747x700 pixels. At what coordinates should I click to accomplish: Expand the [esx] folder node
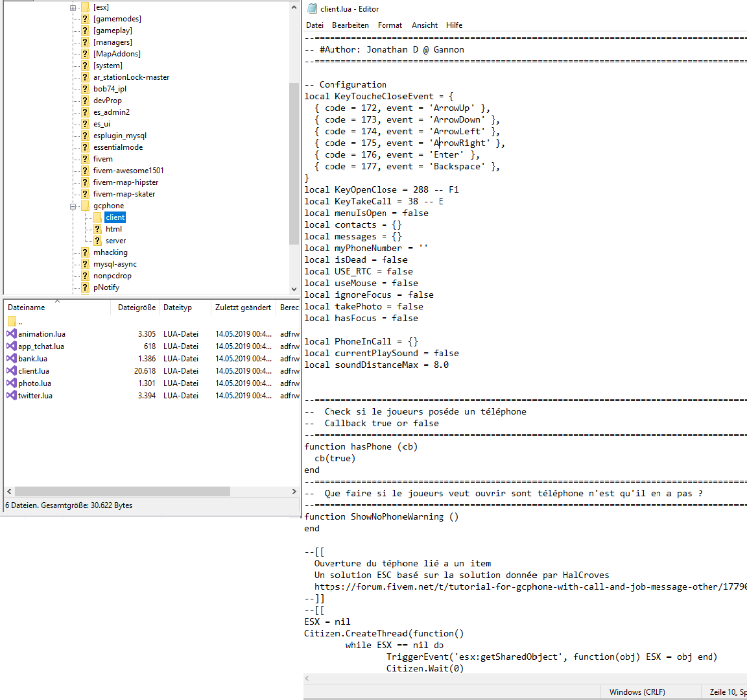pyautogui.click(x=73, y=8)
